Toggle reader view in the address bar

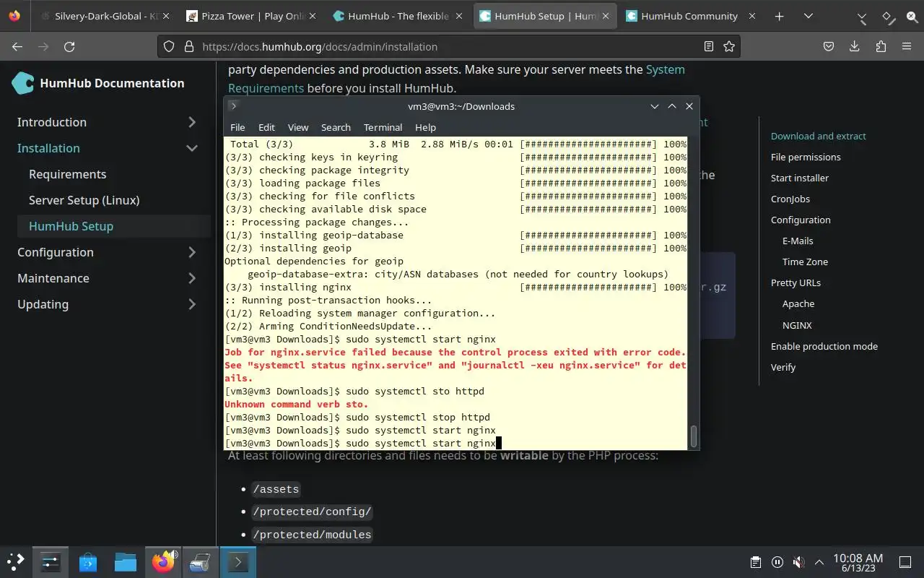(709, 46)
